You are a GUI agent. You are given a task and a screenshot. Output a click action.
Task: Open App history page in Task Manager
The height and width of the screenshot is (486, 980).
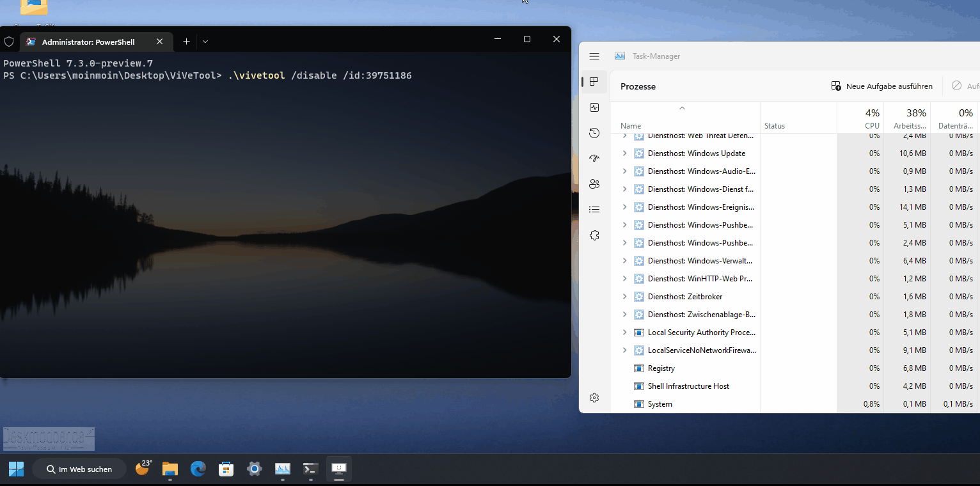point(594,133)
